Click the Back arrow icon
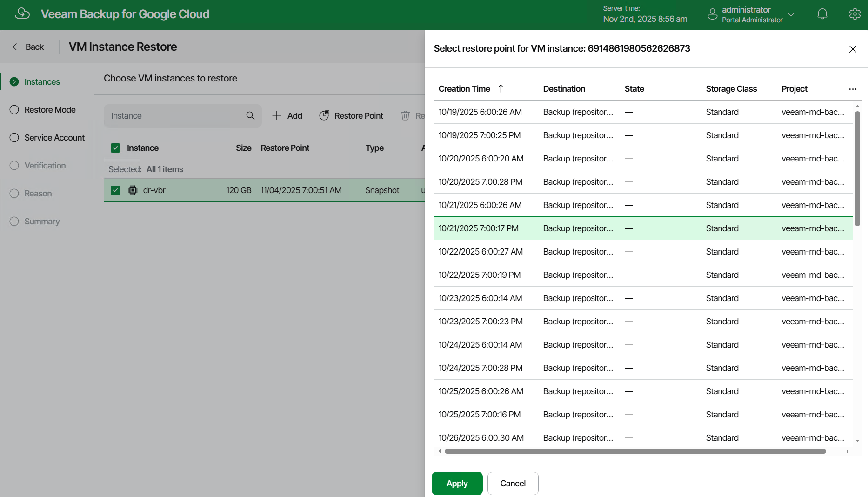Screen dimensions: 868x497 tap(15, 47)
